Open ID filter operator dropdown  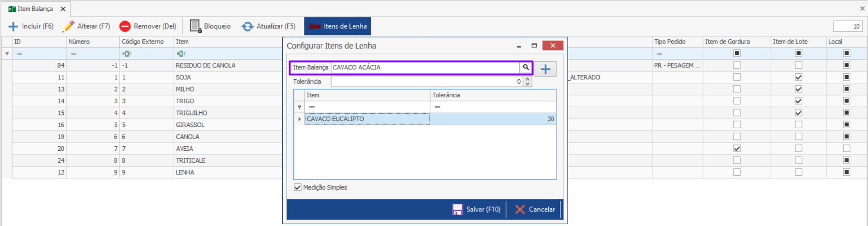click(19, 53)
